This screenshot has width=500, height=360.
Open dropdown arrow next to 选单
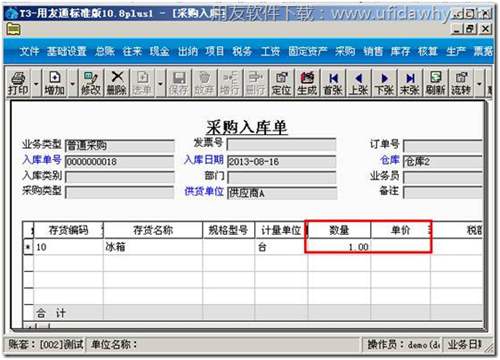(x=160, y=83)
